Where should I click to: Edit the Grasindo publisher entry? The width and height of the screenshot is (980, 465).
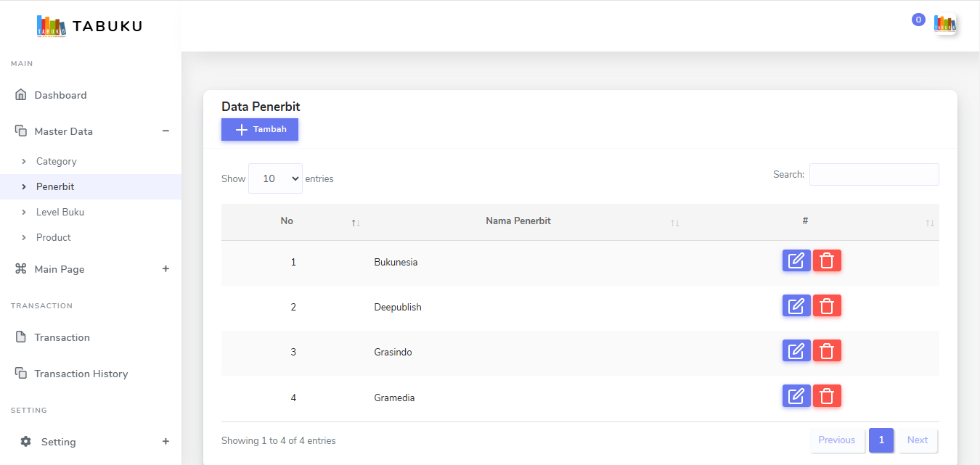[796, 351]
